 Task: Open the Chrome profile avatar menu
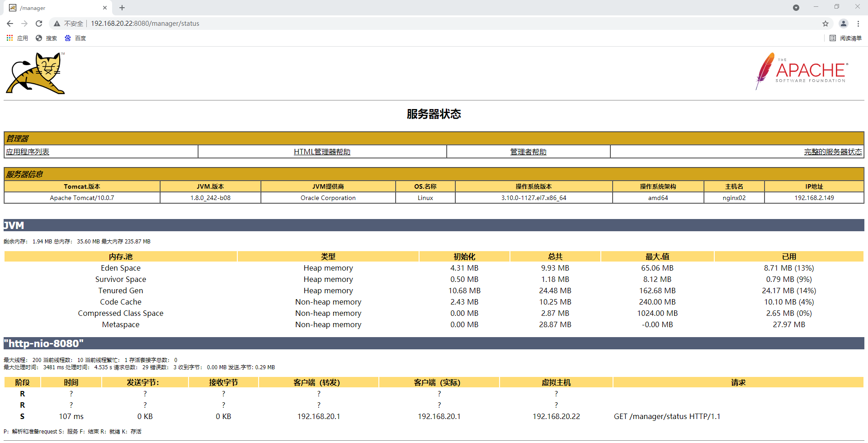[x=843, y=24]
